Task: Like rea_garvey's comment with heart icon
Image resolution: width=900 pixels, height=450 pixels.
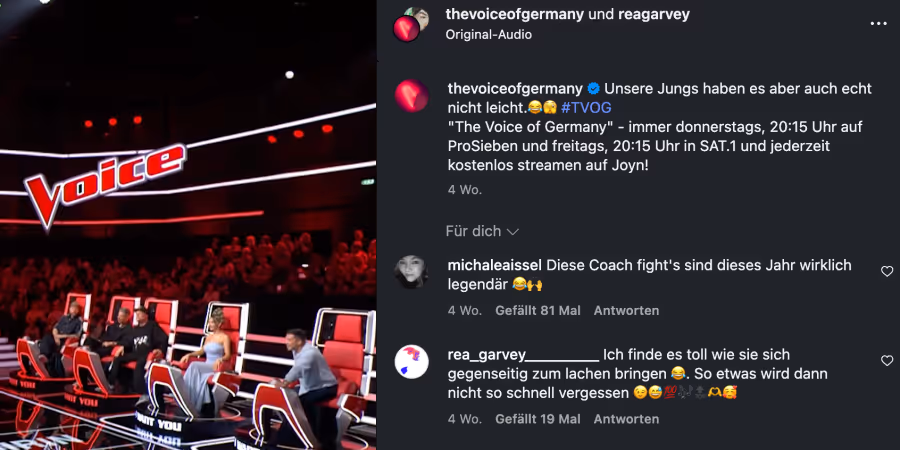Action: click(887, 360)
